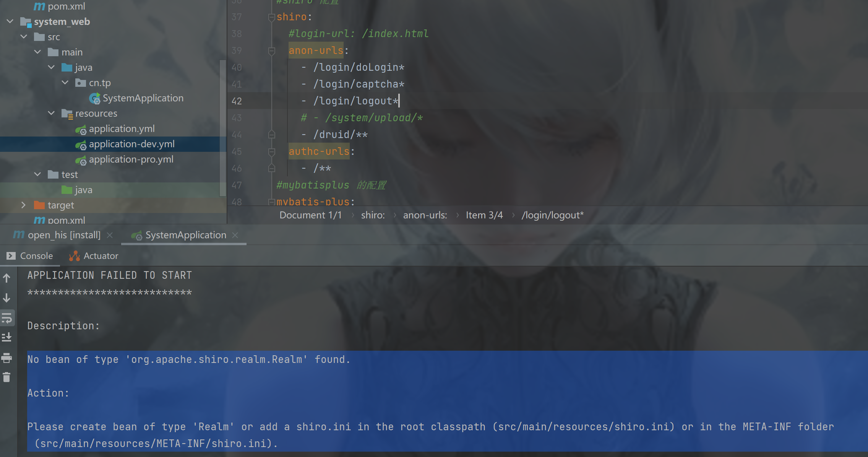
Task: Click breadcrumb 'shiro:'
Action: 373,215
